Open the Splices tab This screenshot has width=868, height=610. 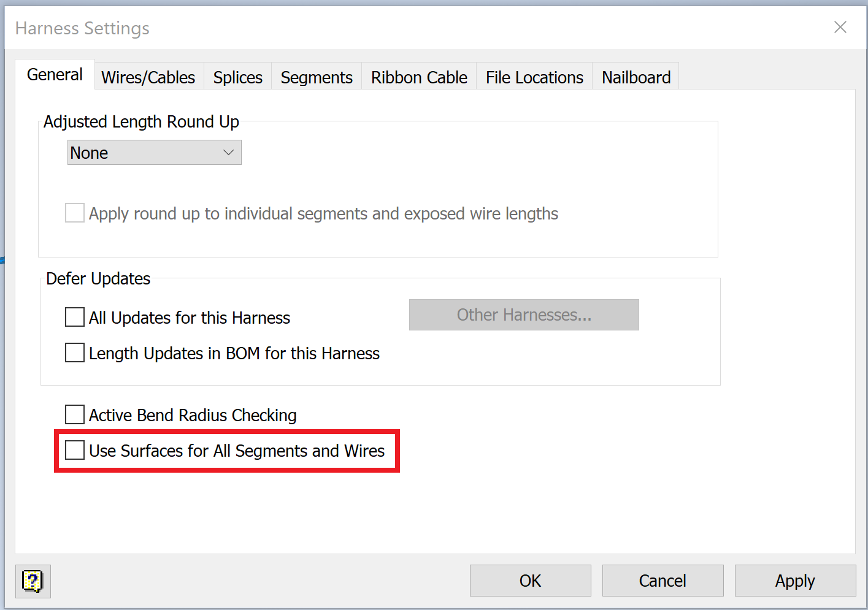pos(237,77)
